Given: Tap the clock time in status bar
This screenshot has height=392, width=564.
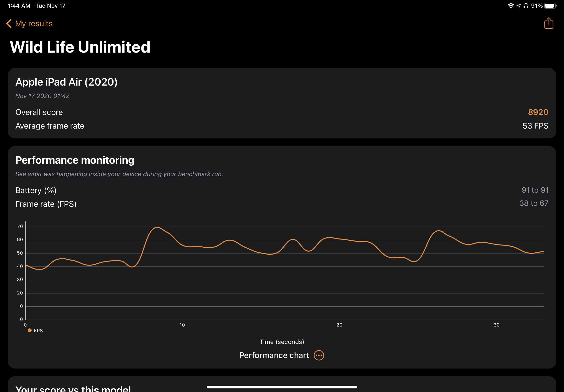Looking at the screenshot, I should (x=19, y=6).
